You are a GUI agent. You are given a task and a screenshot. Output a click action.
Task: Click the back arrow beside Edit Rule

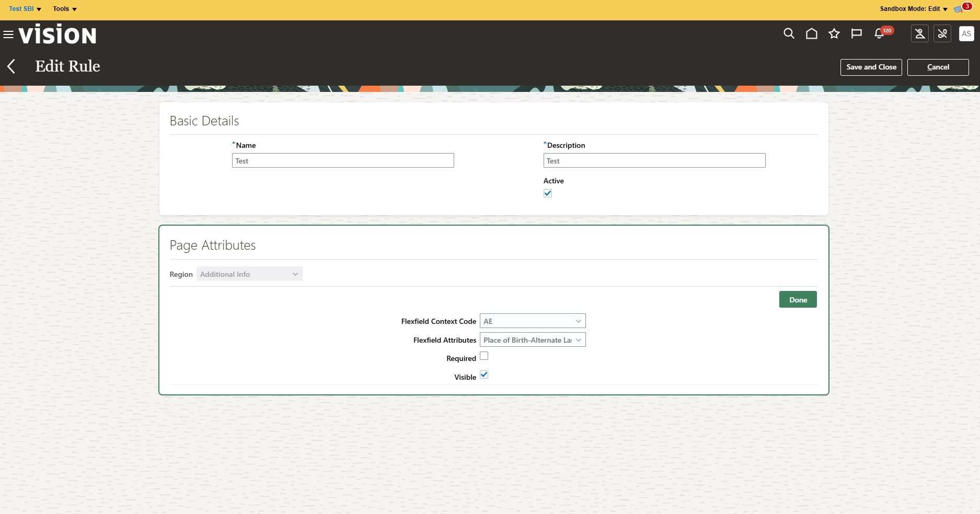pyautogui.click(x=11, y=66)
